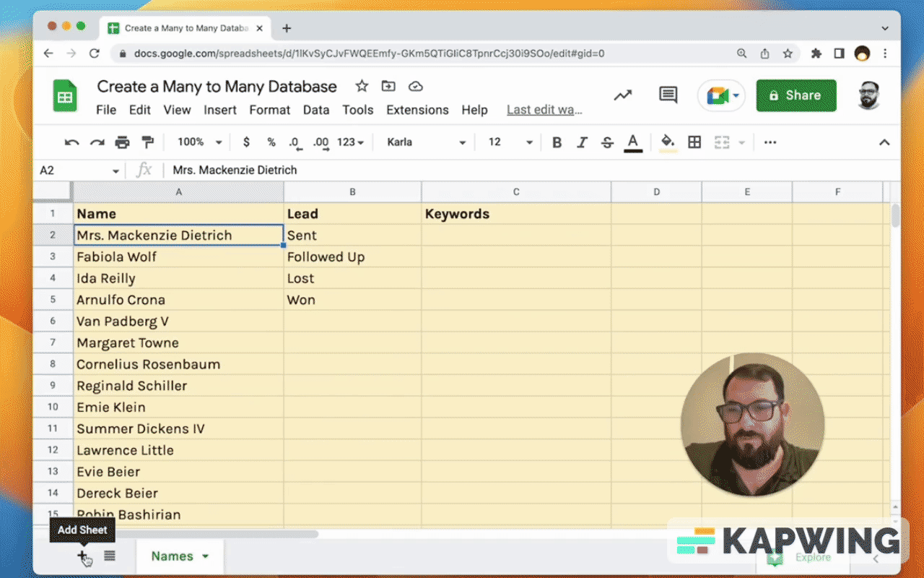Image resolution: width=924 pixels, height=578 pixels.
Task: Start a Google Meet call
Action: coord(717,95)
